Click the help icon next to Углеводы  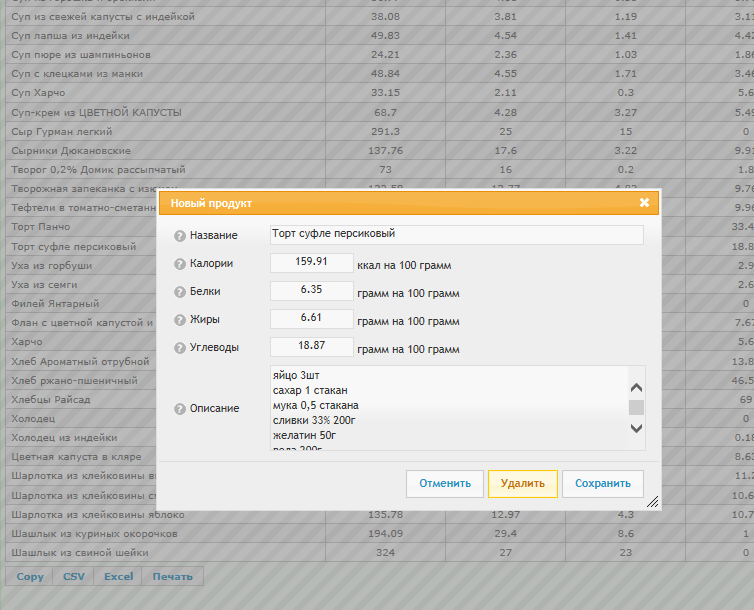[179, 348]
